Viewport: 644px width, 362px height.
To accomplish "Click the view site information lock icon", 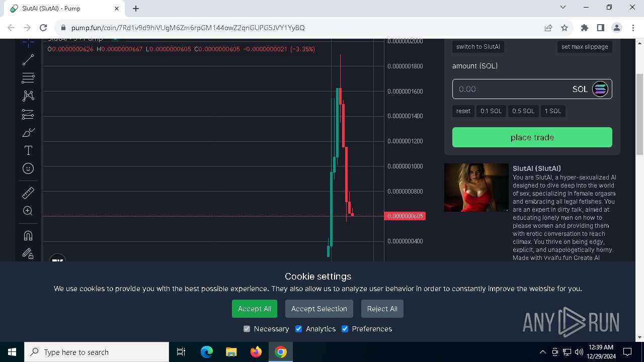I will [x=63, y=28].
